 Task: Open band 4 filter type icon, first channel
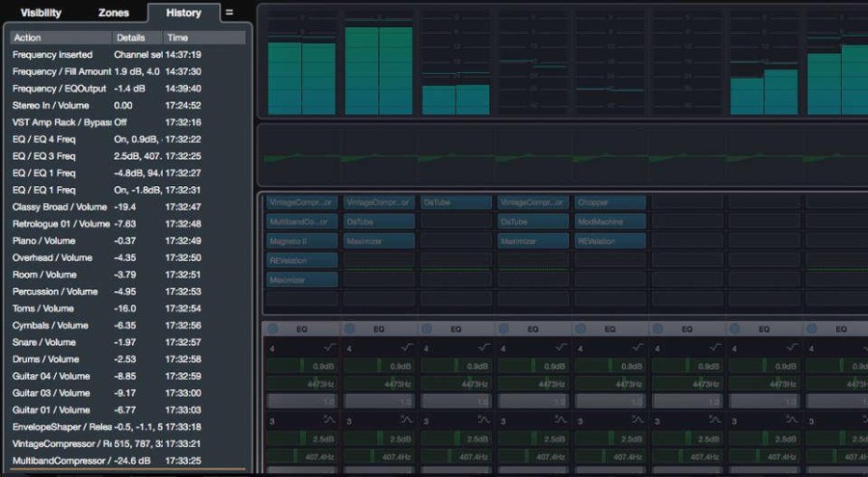330,348
